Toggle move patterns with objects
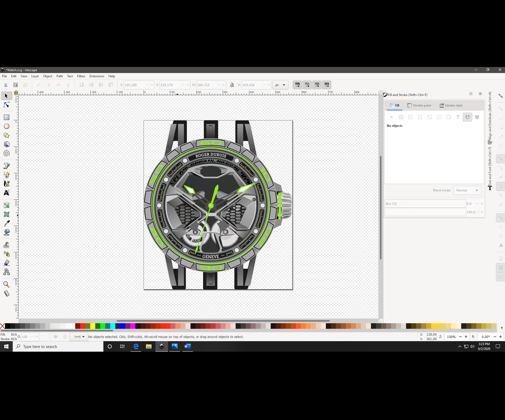Screen dimensions: 505x420 pyautogui.click(x=327, y=85)
